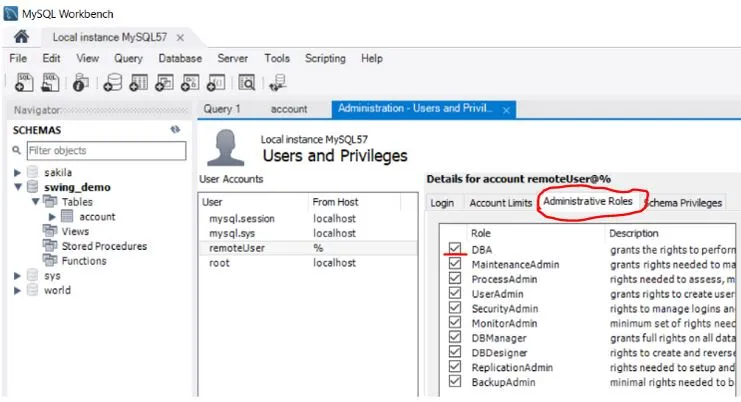Switch to the Query 1 tab

tap(222, 109)
